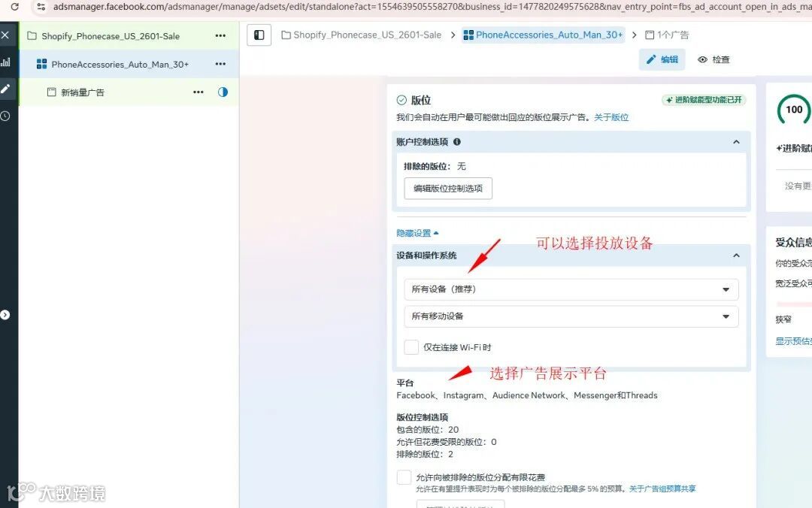This screenshot has height=508, width=812.
Task: Enable 仅在连接 Wi-Fi 时 checkbox
Action: pyautogui.click(x=411, y=347)
